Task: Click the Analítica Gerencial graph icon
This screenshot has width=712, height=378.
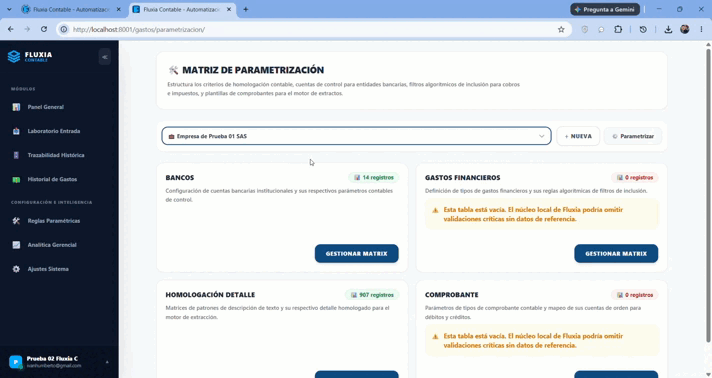Action: click(x=16, y=245)
